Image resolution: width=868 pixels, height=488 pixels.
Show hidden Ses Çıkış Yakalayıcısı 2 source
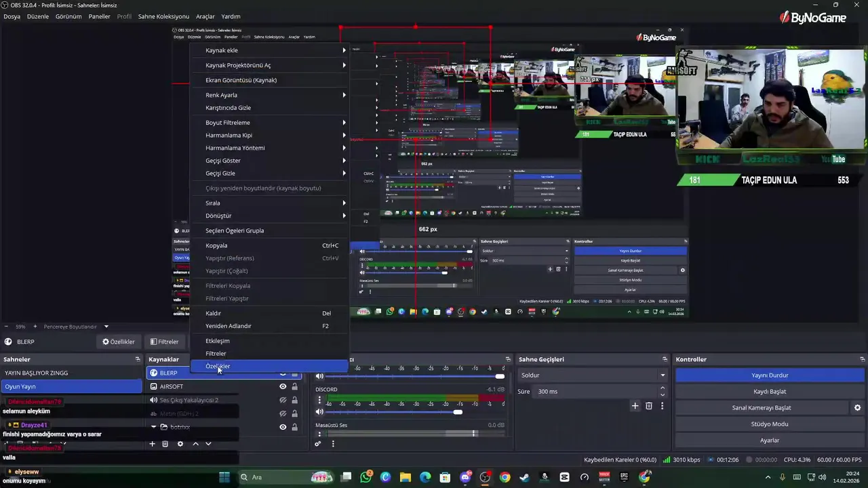[283, 400]
